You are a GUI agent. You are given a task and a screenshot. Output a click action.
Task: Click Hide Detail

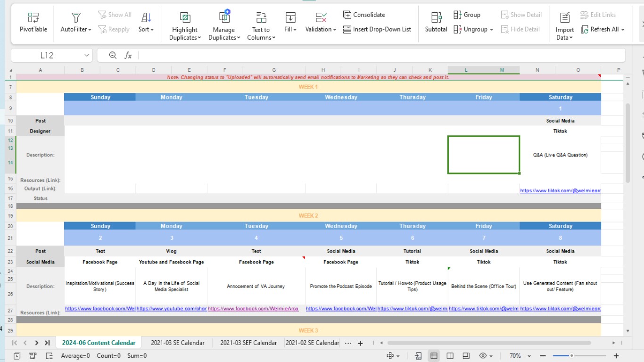[x=520, y=29]
